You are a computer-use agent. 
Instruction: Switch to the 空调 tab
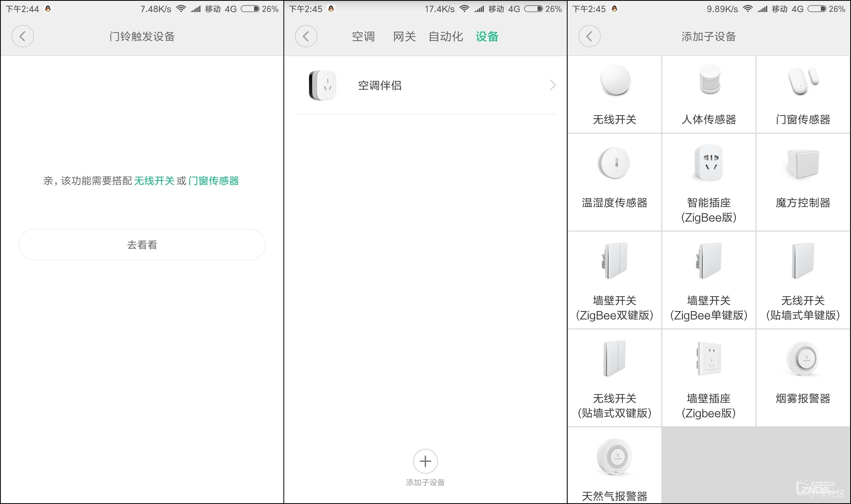pyautogui.click(x=363, y=36)
